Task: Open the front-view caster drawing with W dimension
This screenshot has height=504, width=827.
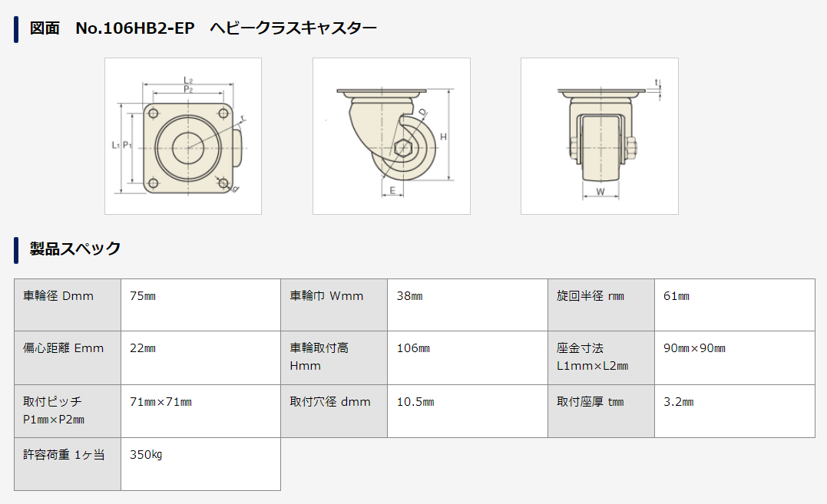Action: click(599, 136)
